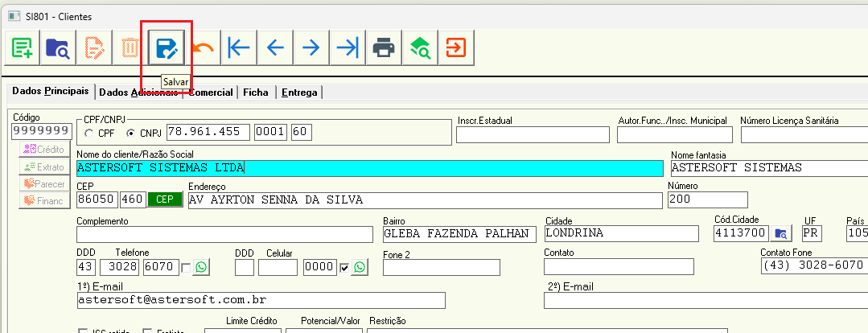Screen dimensions: 868x333
Task: Open city lookup icon next to Cód.Cidade
Action: [781, 233]
